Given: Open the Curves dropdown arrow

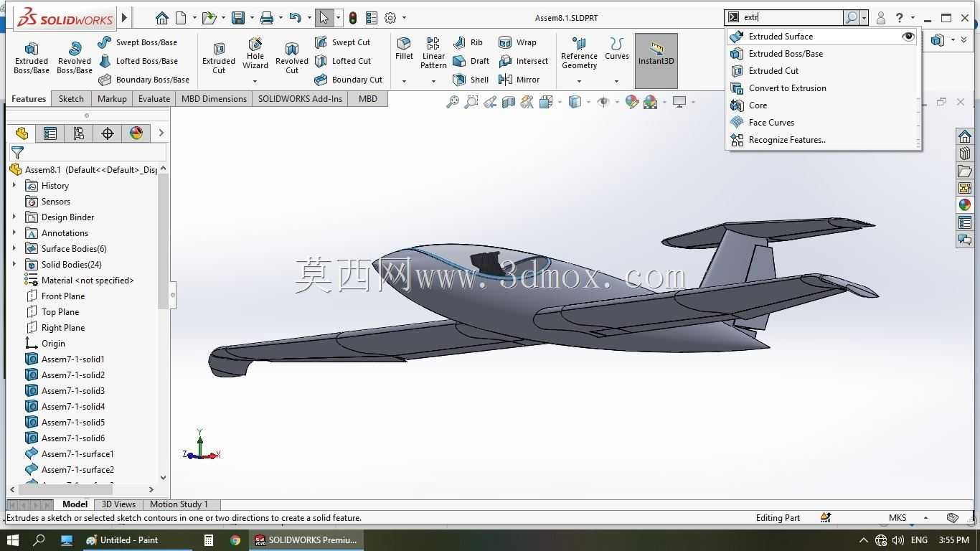Looking at the screenshot, I should click(616, 81).
